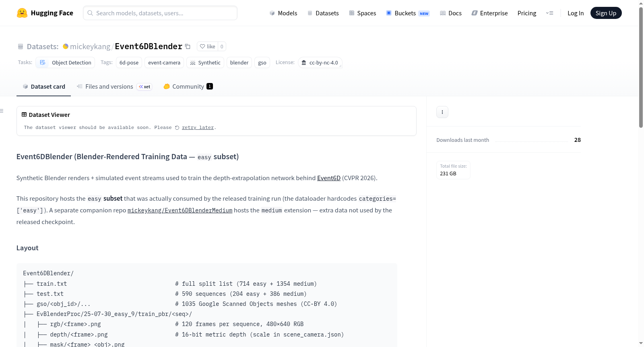
Task: Toggle the table of contents sidebar icon
Action: coord(2,111)
